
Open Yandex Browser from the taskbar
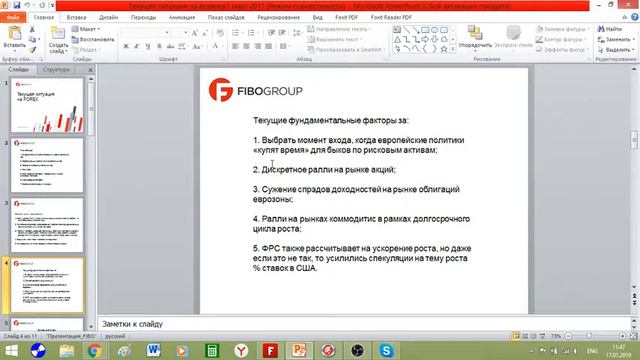pyautogui.click(x=241, y=351)
